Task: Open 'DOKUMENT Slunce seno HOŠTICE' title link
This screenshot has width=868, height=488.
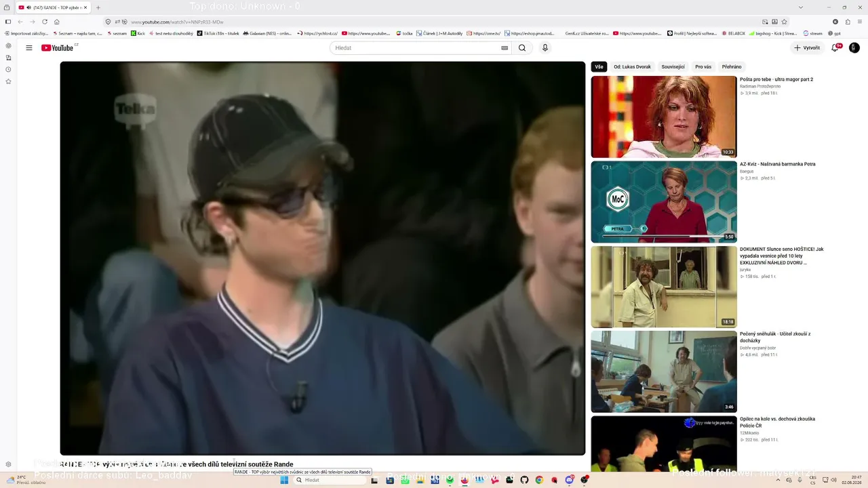Action: (x=782, y=256)
